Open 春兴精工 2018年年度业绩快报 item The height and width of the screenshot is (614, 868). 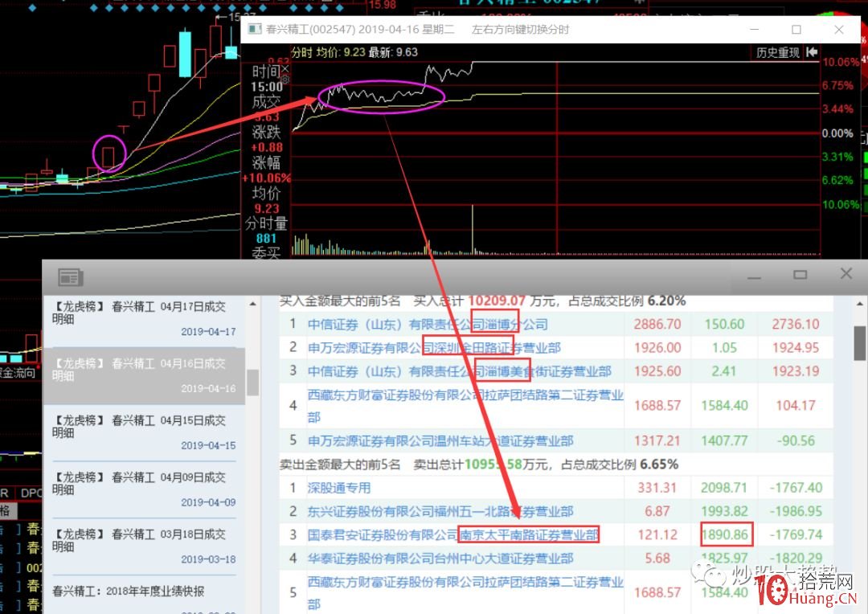tap(129, 591)
